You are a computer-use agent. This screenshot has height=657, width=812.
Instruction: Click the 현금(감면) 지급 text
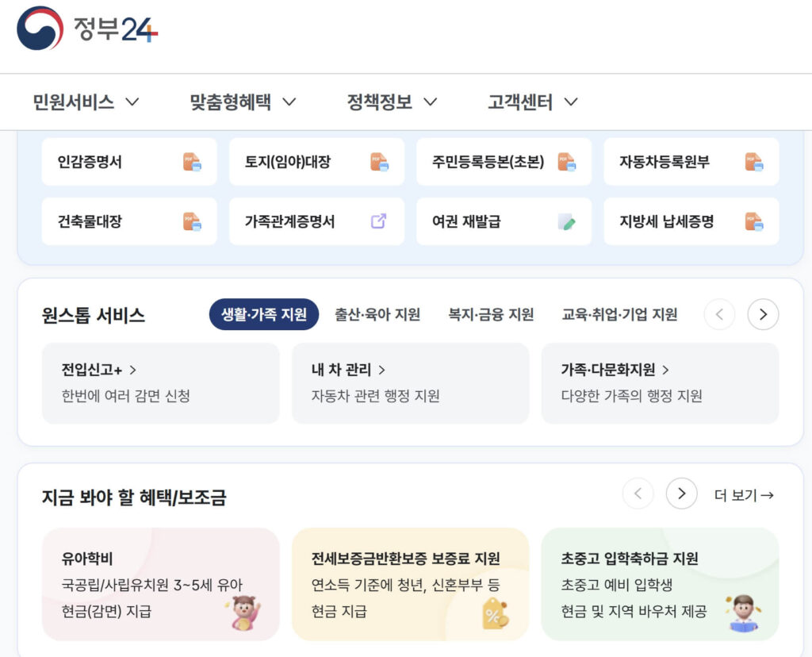coord(106,612)
